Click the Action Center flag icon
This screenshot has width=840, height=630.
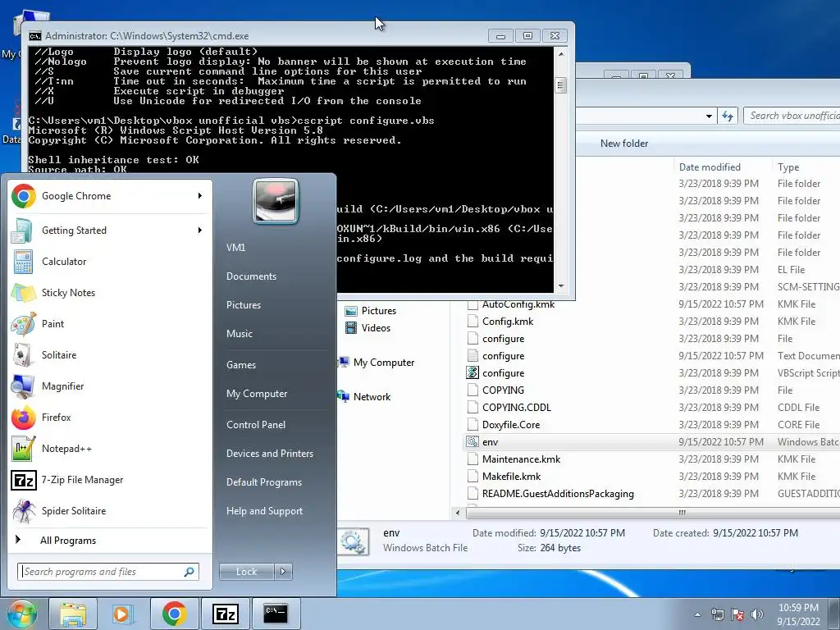tap(737, 614)
